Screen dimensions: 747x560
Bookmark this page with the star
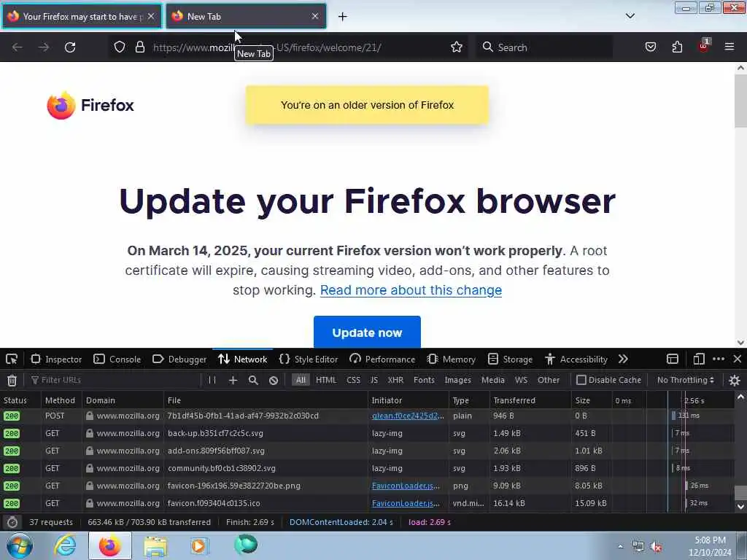tap(457, 47)
